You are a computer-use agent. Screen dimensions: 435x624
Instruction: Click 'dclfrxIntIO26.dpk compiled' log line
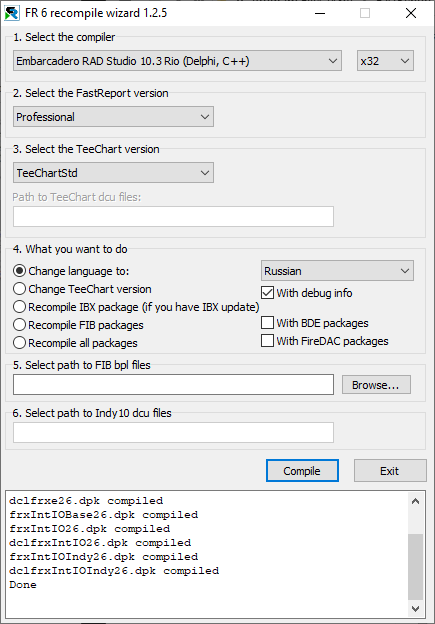(100, 542)
